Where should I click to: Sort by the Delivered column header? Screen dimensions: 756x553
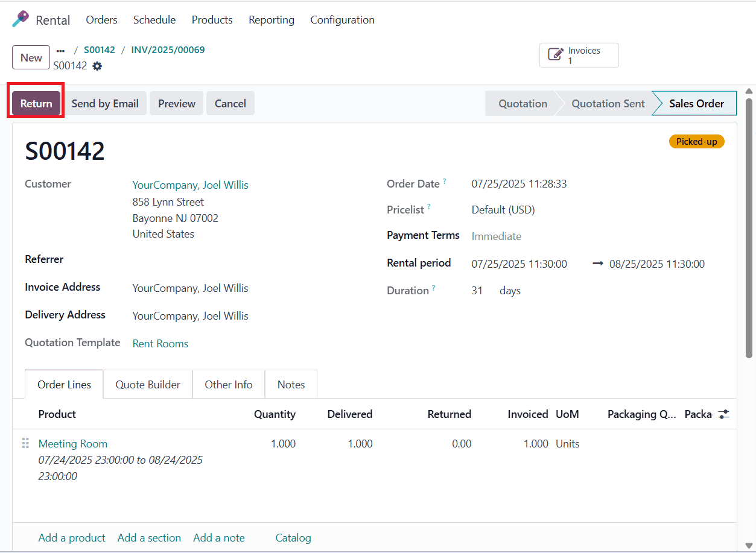click(350, 414)
